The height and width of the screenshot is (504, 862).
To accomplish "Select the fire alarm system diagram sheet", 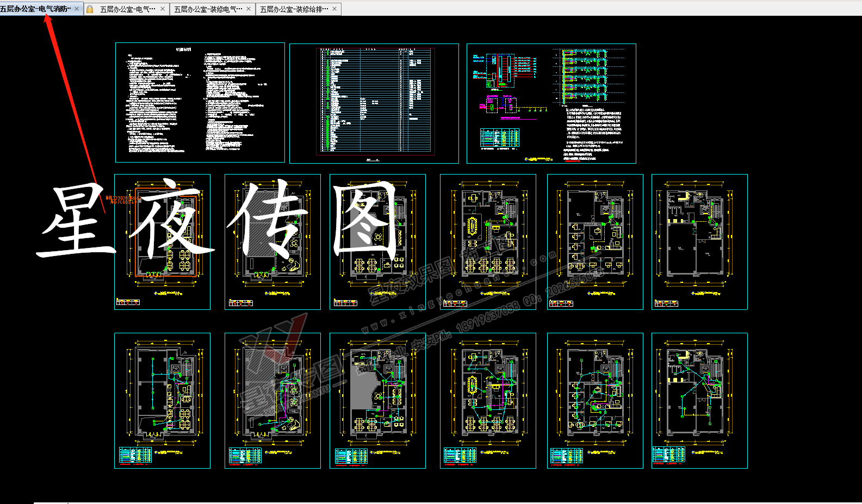I will coord(551,103).
